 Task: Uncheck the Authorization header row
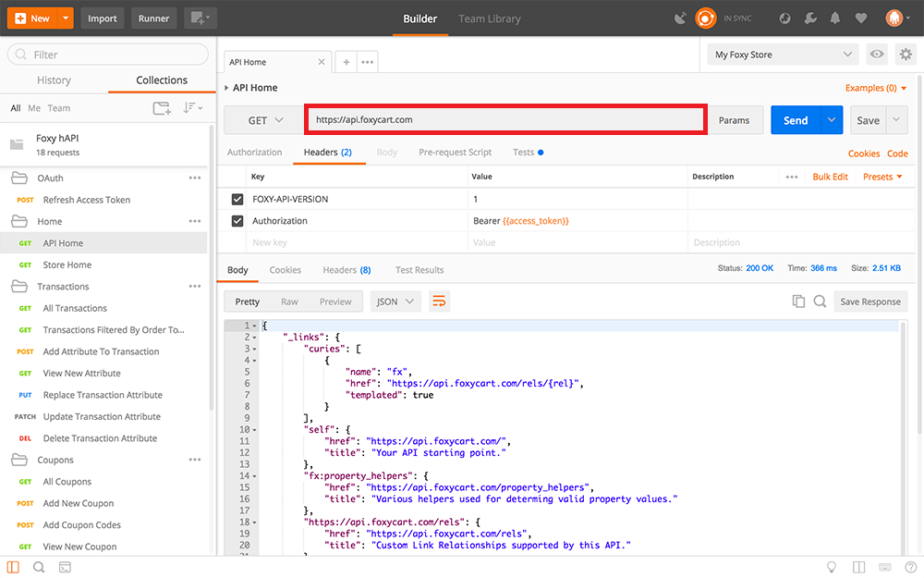pyautogui.click(x=237, y=221)
